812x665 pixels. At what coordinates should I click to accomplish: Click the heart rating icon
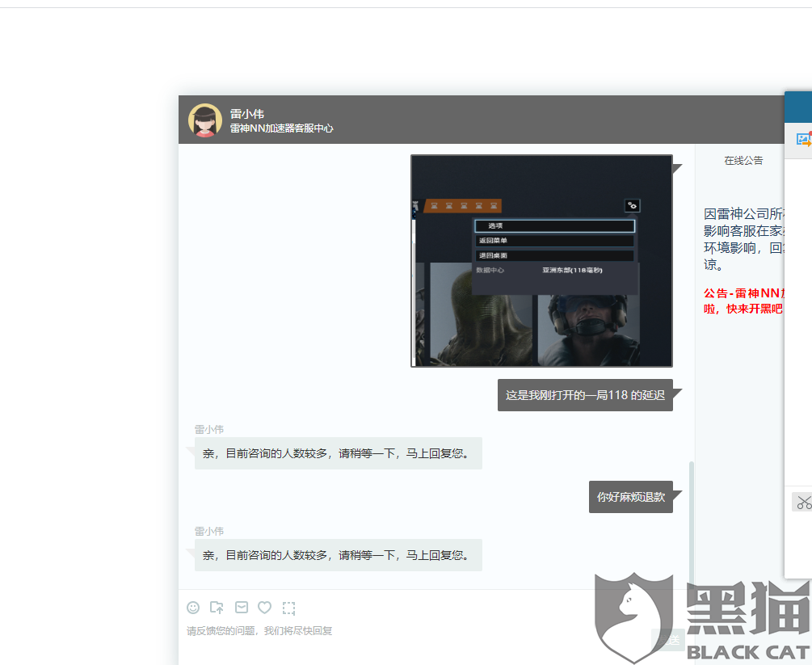click(x=265, y=607)
